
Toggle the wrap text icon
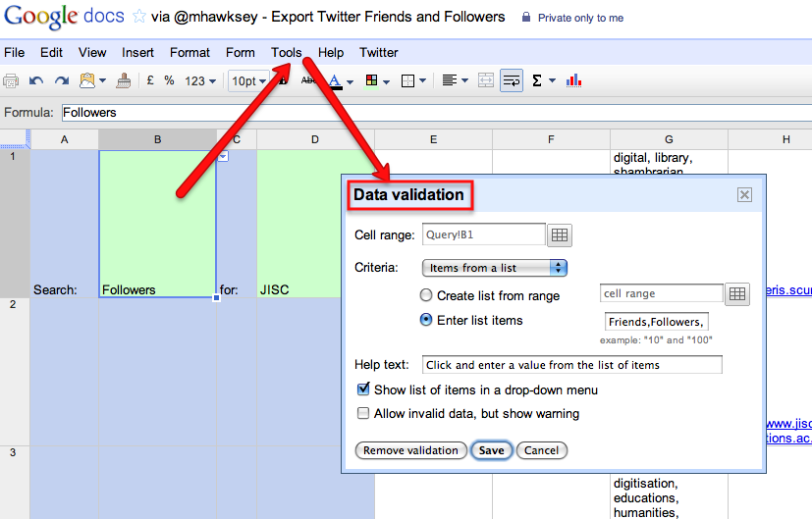pos(511,80)
